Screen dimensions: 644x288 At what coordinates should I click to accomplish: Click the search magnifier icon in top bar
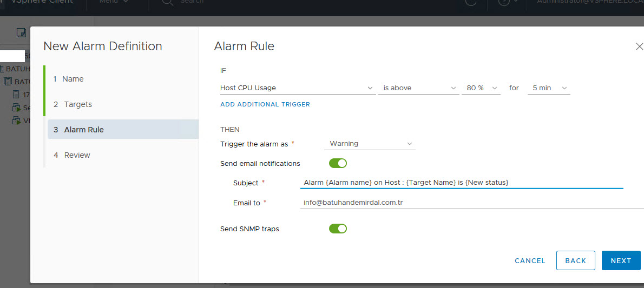click(x=167, y=3)
